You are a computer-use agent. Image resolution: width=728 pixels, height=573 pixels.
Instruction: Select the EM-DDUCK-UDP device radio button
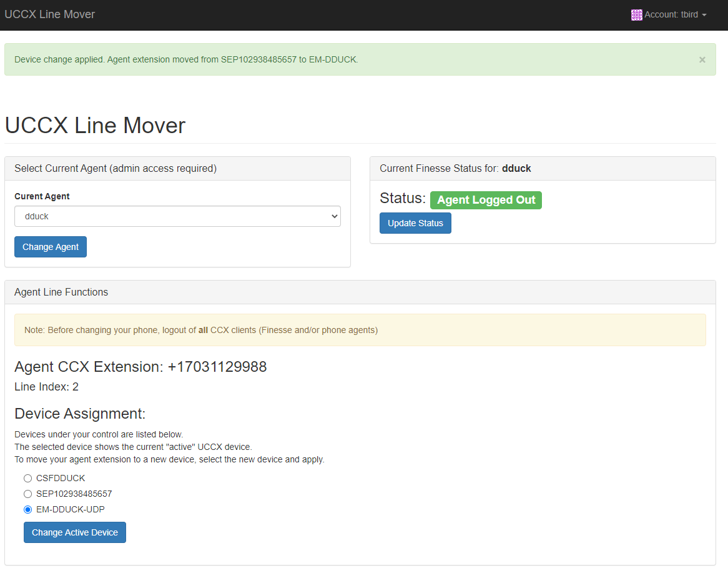coord(28,510)
